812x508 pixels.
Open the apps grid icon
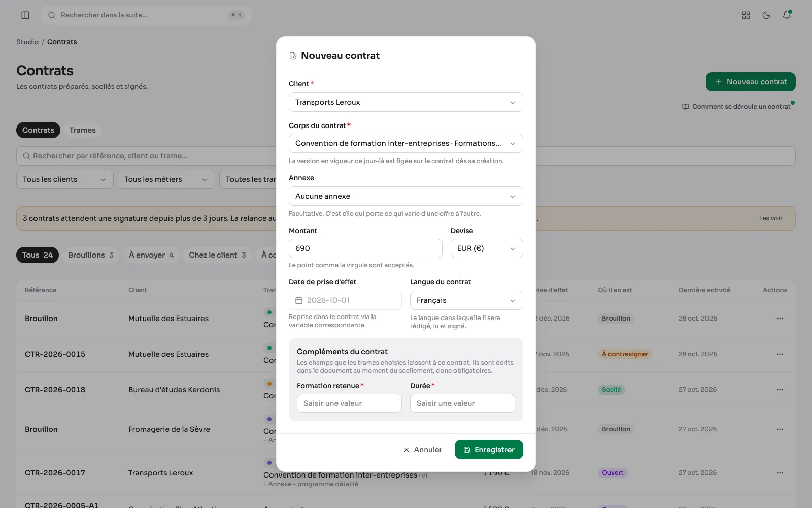click(746, 15)
